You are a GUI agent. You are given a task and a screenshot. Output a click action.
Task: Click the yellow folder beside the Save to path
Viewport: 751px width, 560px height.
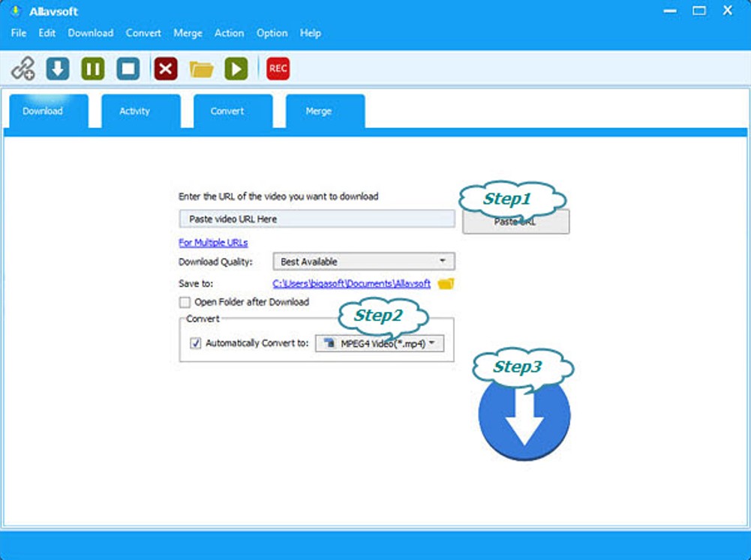[446, 283]
